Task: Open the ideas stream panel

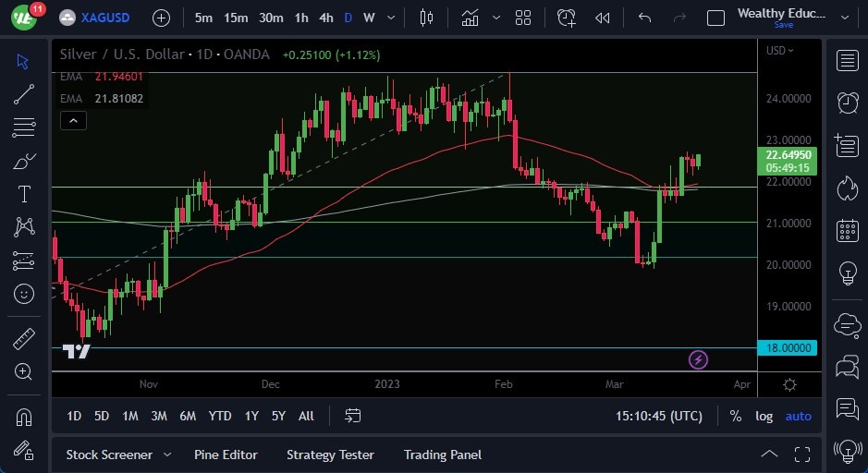Action: coord(847,409)
